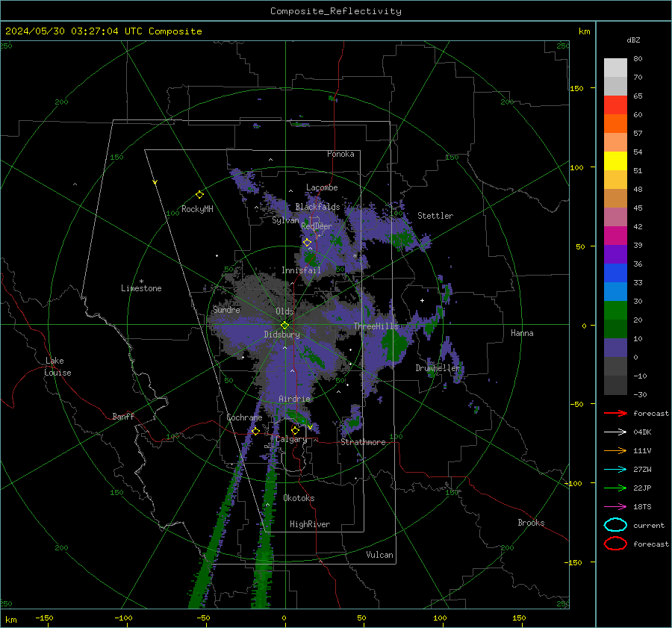
Task: Click the red forecast ellipse legend icon
Action: pos(615,544)
